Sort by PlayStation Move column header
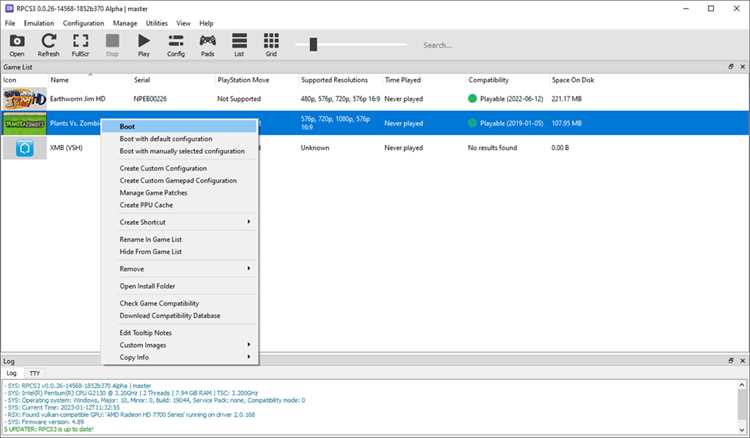 (243, 80)
